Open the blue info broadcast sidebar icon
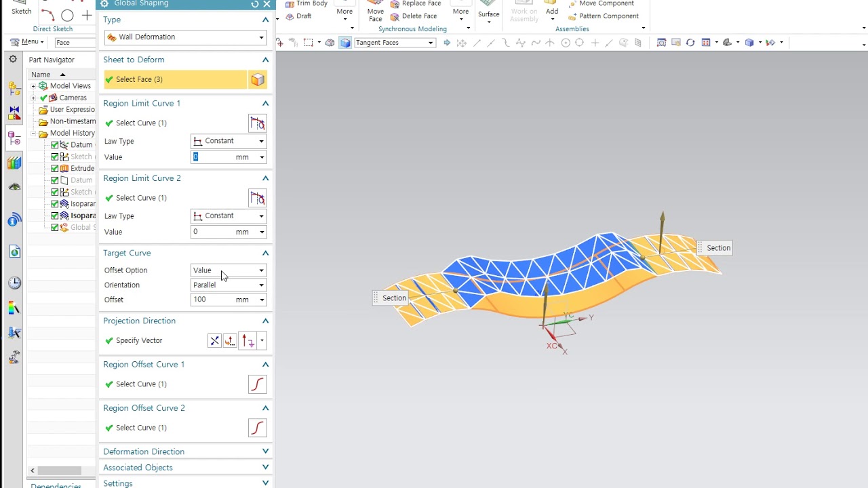 pos(14,219)
